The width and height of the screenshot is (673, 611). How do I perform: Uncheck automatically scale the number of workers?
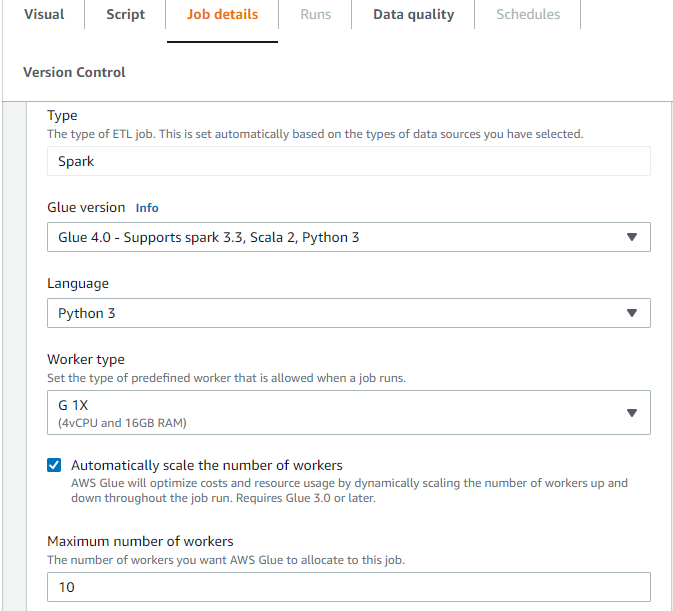(x=54, y=466)
